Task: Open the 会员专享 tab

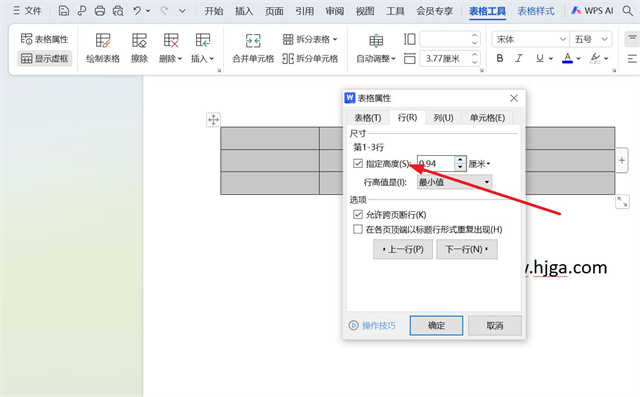Action: [434, 11]
